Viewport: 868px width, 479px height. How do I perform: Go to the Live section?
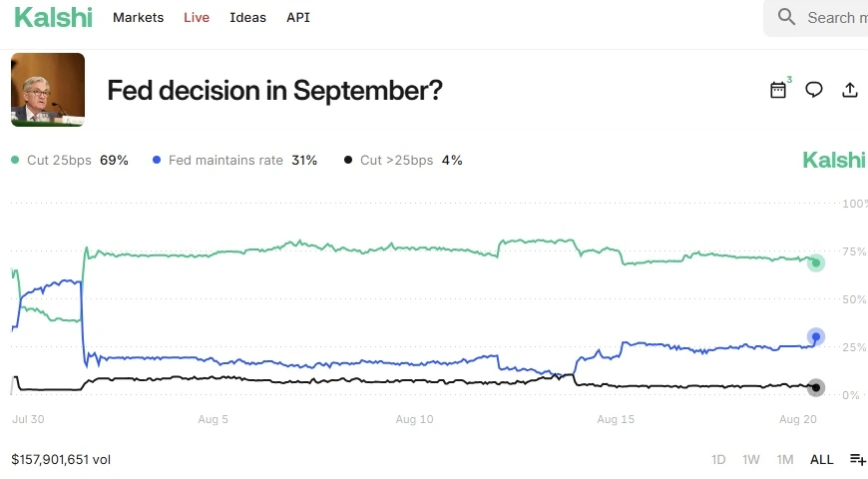pyautogui.click(x=197, y=18)
